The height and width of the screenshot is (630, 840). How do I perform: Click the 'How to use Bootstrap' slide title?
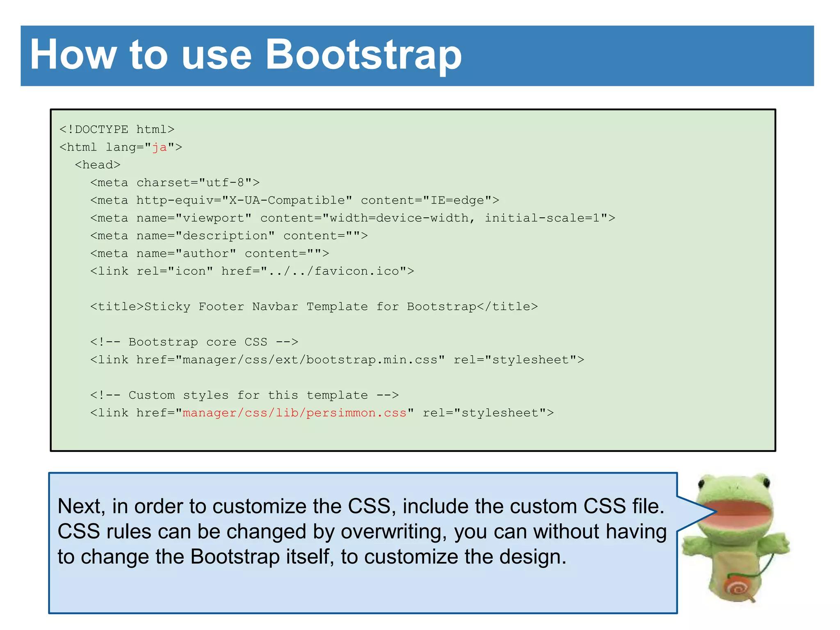click(246, 55)
